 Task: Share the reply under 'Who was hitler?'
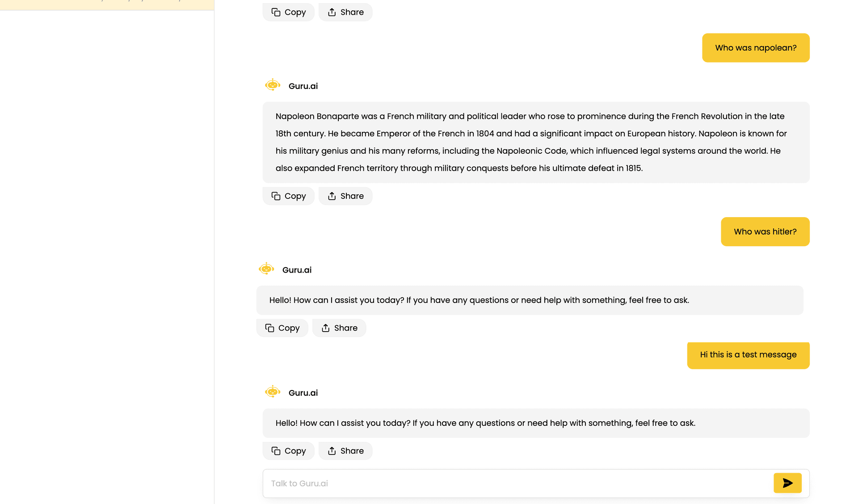[x=339, y=328]
